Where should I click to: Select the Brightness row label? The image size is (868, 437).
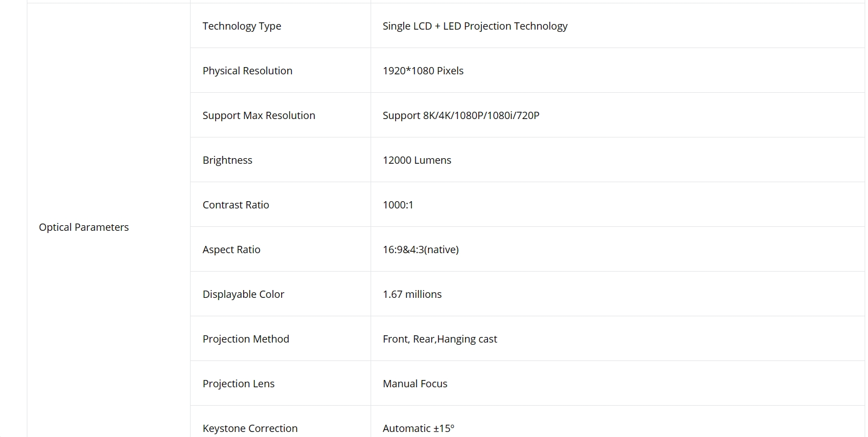coord(227,160)
